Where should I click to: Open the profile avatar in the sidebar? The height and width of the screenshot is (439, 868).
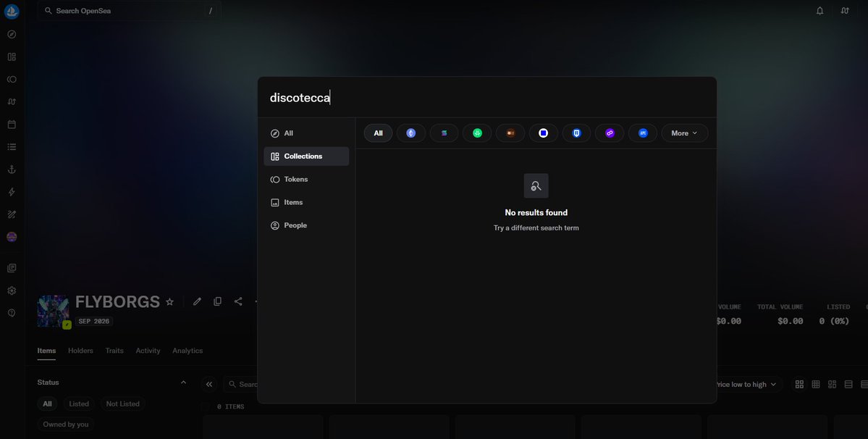[12, 237]
